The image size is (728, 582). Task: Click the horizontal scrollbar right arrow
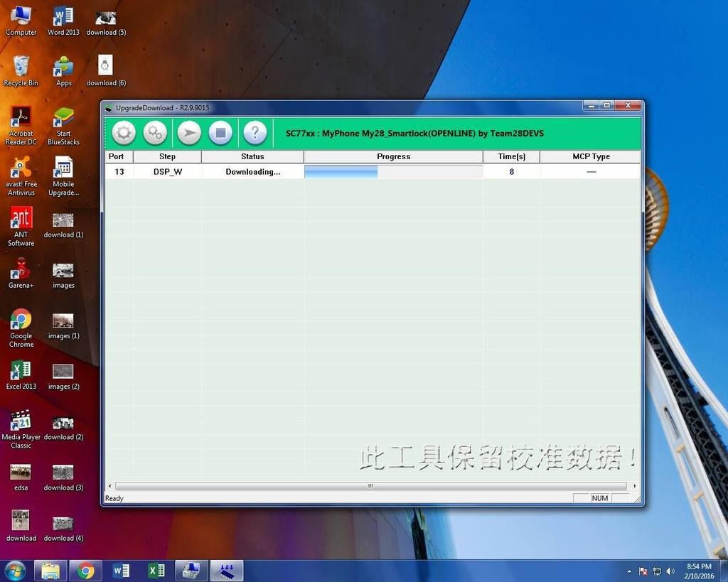631,487
